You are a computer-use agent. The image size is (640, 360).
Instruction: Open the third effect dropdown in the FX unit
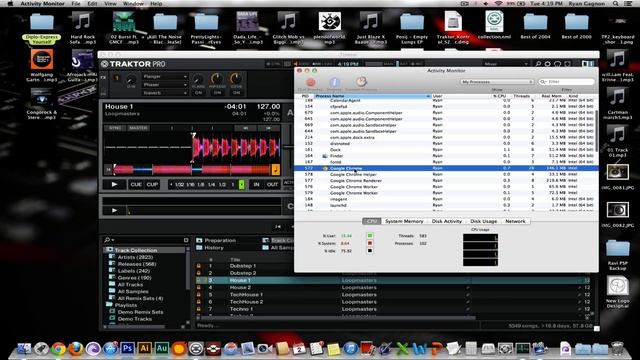(x=165, y=93)
